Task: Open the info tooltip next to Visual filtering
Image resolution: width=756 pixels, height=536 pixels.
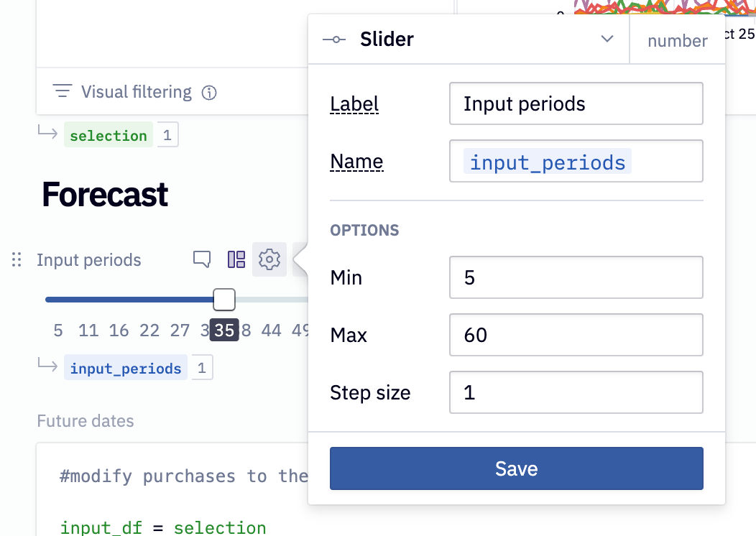Action: (x=208, y=92)
